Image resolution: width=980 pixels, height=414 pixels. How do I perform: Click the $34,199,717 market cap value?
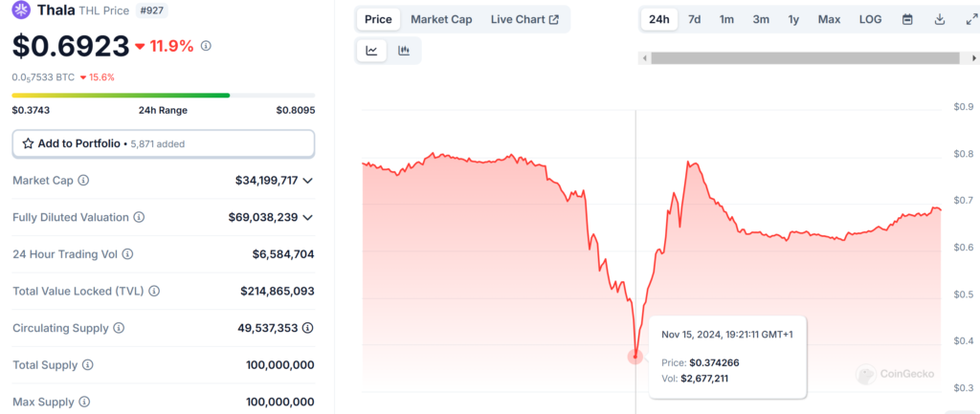tap(266, 181)
